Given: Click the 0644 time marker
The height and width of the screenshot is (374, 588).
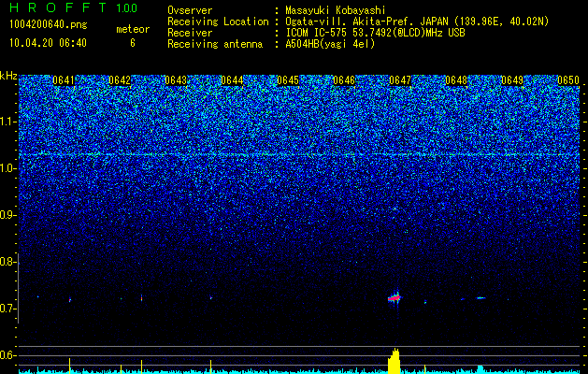Looking at the screenshot, I should (232, 80).
